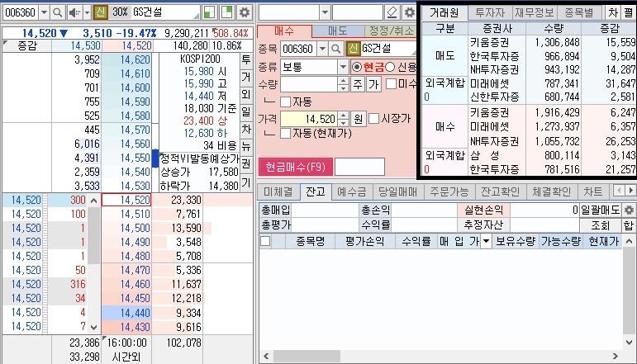Open the gear icon next to 일괄매도
The height and width of the screenshot is (364, 637).
pyautogui.click(x=629, y=210)
